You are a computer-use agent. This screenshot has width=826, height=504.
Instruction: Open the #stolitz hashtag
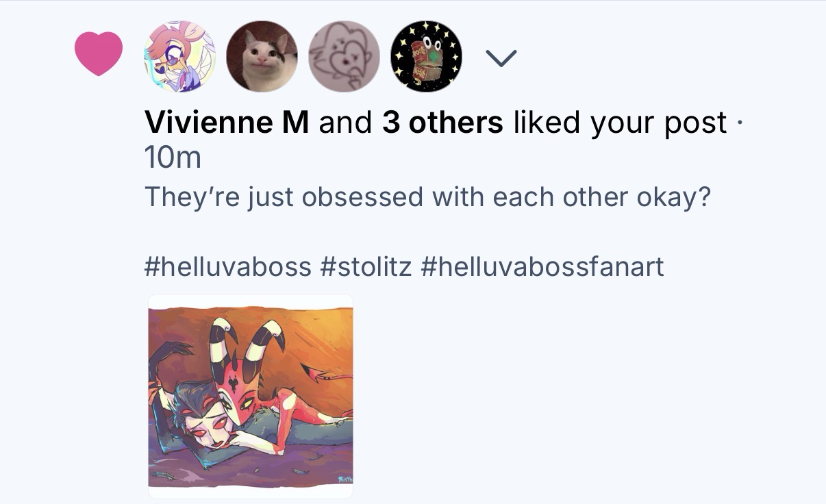point(366,266)
